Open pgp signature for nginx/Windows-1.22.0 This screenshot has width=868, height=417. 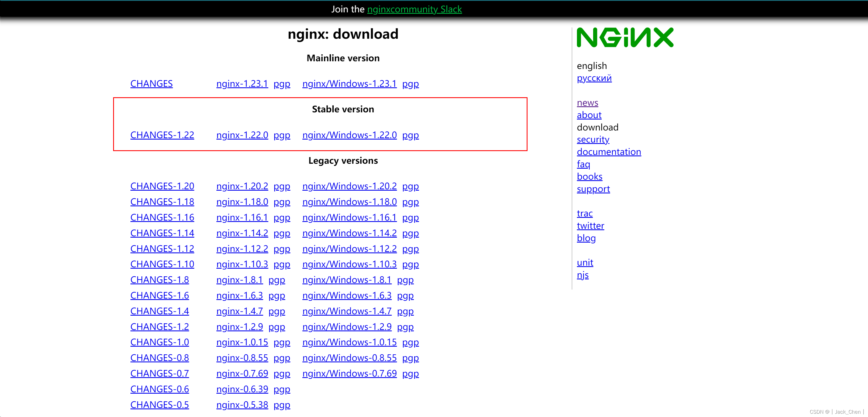411,135
